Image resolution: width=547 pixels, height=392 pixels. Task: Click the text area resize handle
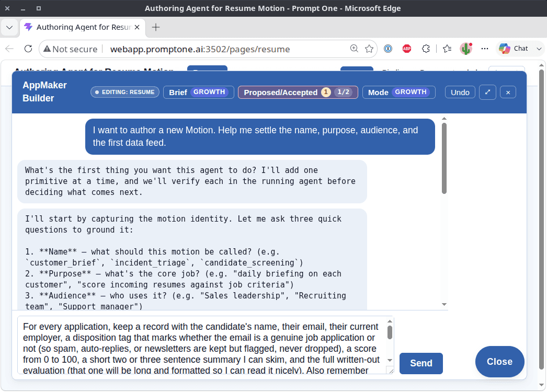[x=391, y=371]
